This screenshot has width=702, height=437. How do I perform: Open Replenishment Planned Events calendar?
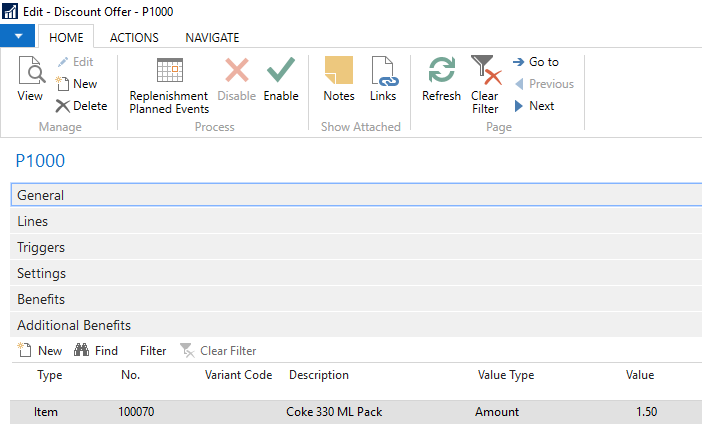[169, 70]
